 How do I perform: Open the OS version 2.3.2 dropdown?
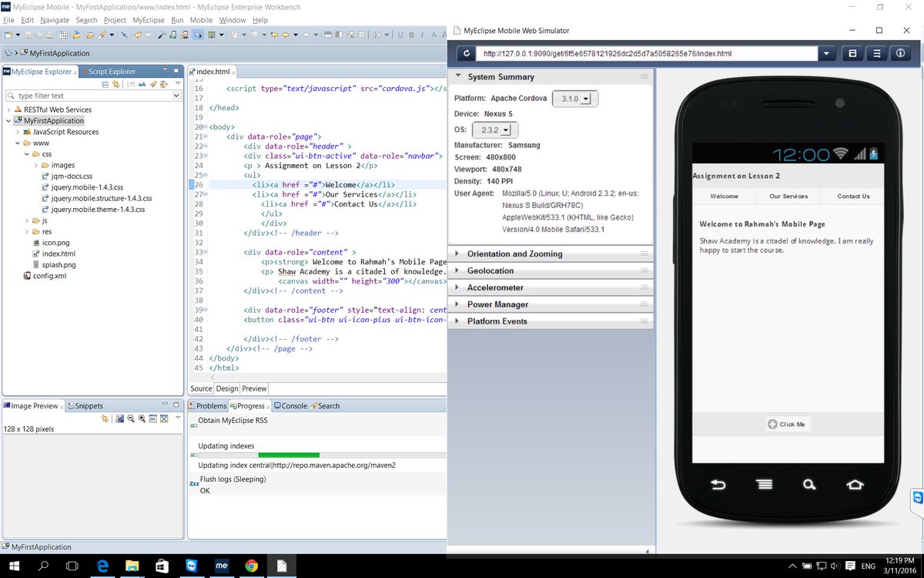pos(495,129)
